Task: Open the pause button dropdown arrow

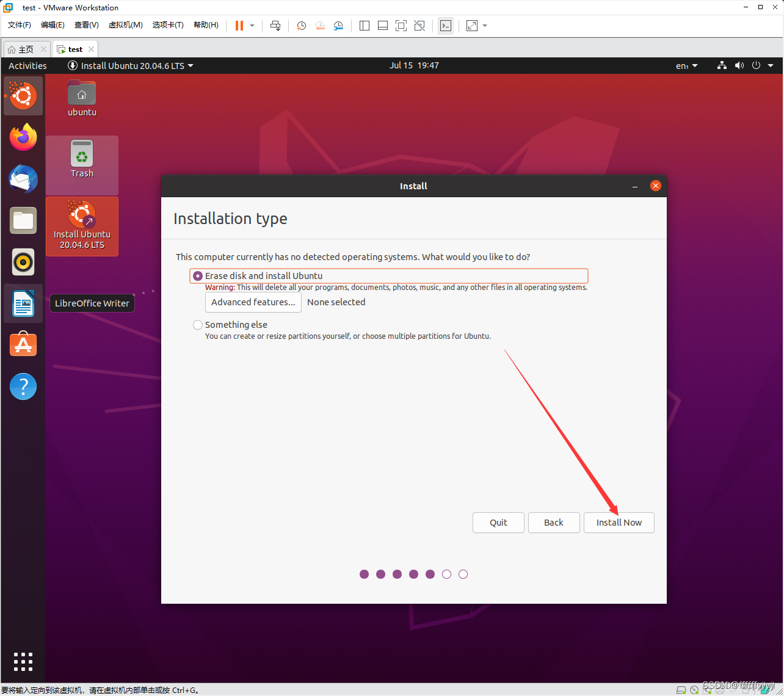Action: (252, 26)
